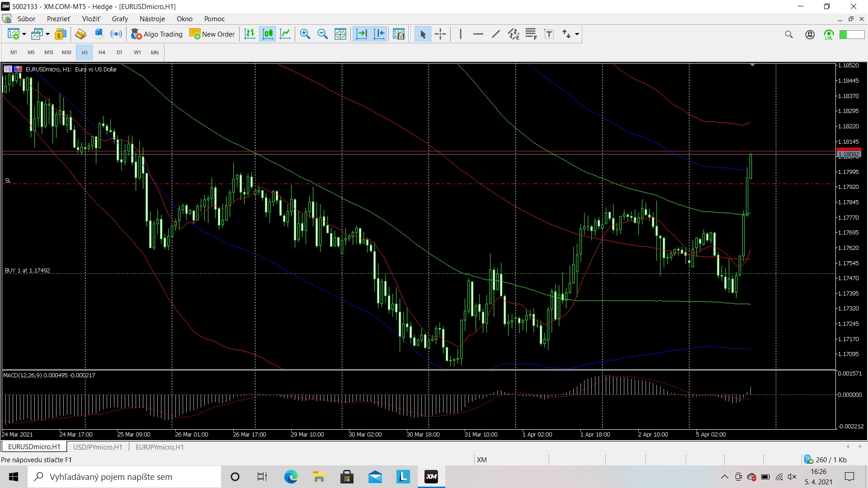Select the Crosshair tool
Image resolution: width=868 pixels, height=488 pixels.
tap(440, 34)
